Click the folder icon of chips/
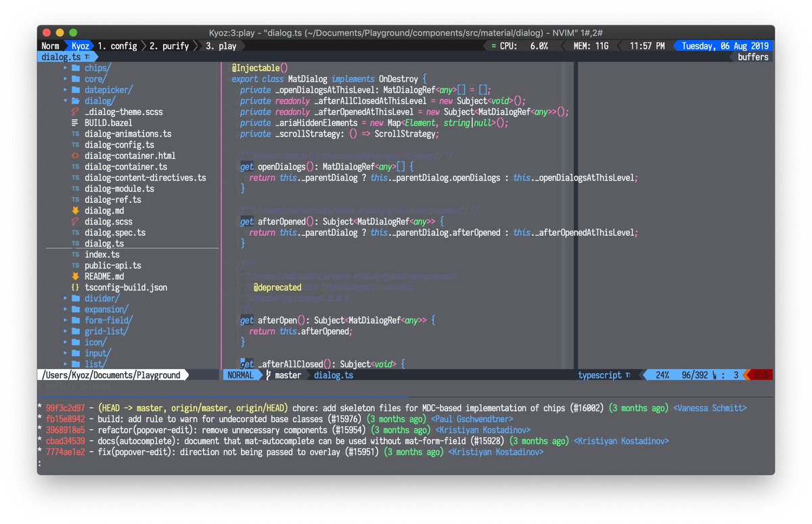Screen dimensions: 812x524 [76, 68]
